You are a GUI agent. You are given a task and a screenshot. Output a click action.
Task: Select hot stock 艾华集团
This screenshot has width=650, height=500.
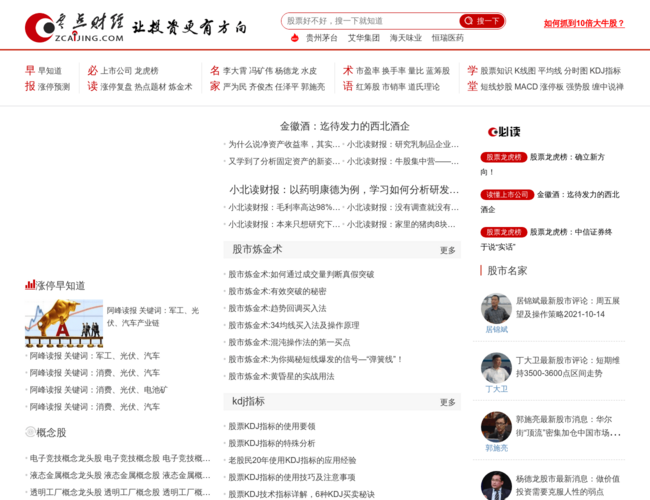point(364,38)
